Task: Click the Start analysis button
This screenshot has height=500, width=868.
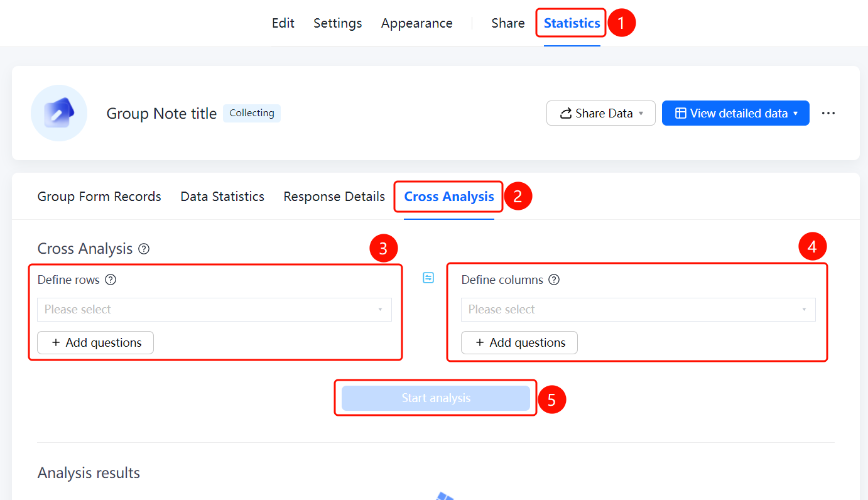Action: click(436, 398)
